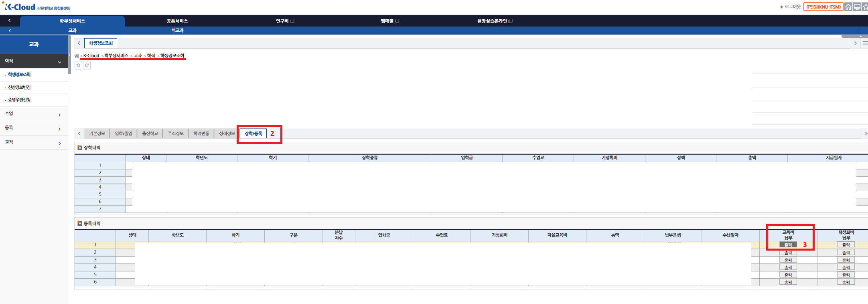Viewport: 868px width, 304px height.
Task: Select the 비교과 submenu
Action: click(x=177, y=31)
